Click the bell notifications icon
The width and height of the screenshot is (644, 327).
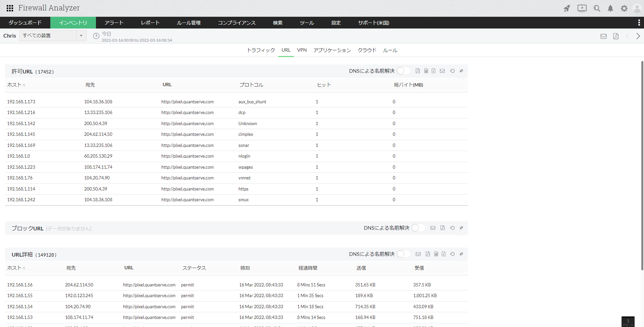click(x=610, y=8)
